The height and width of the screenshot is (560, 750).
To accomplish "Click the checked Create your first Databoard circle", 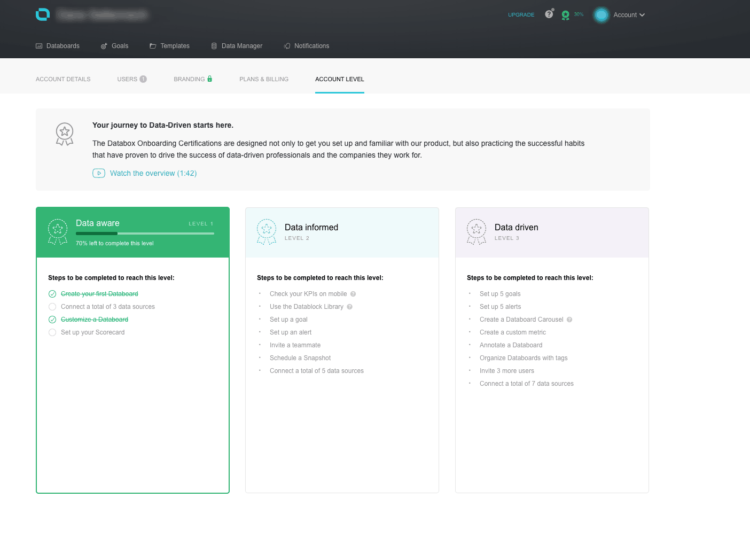I will 52,294.
